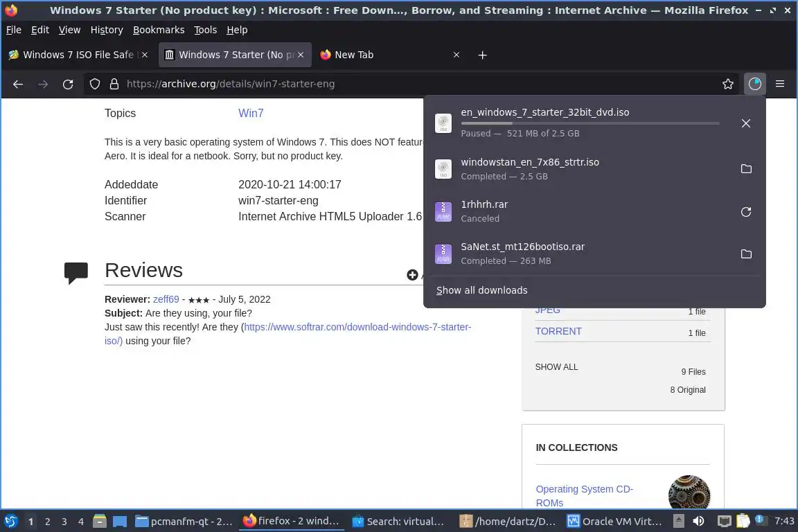This screenshot has width=798, height=532.
Task: Open the Bookmarks menu
Action: point(159,30)
